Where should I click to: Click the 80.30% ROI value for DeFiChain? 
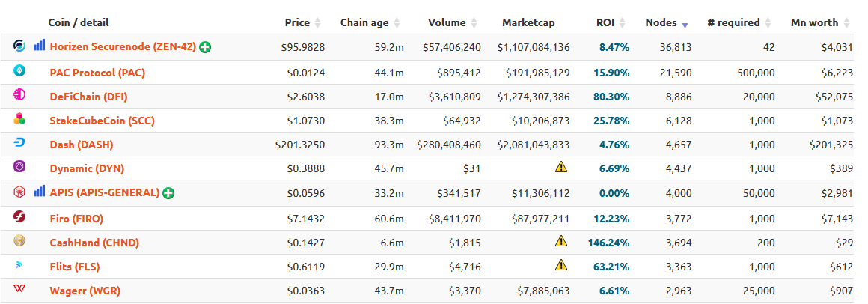click(611, 97)
